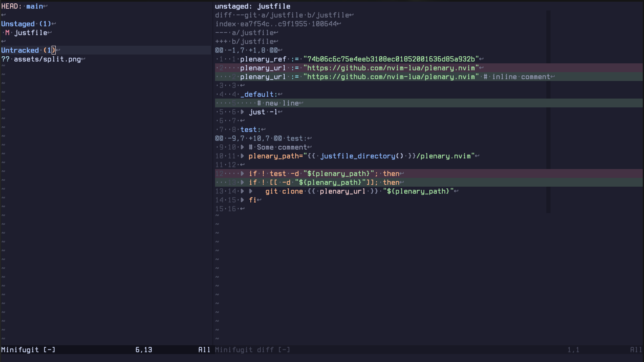Click the added '# new line' row
The height and width of the screenshot is (362, 644).
pos(428,103)
